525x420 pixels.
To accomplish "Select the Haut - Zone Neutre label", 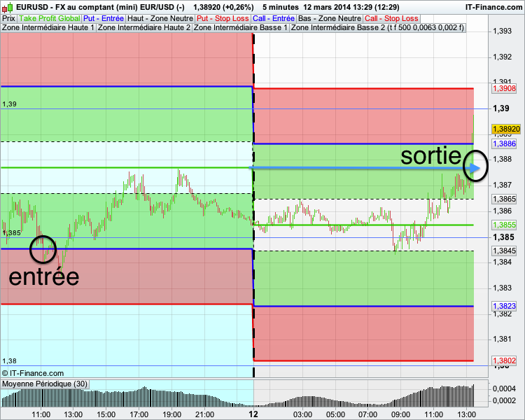I will coord(160,18).
